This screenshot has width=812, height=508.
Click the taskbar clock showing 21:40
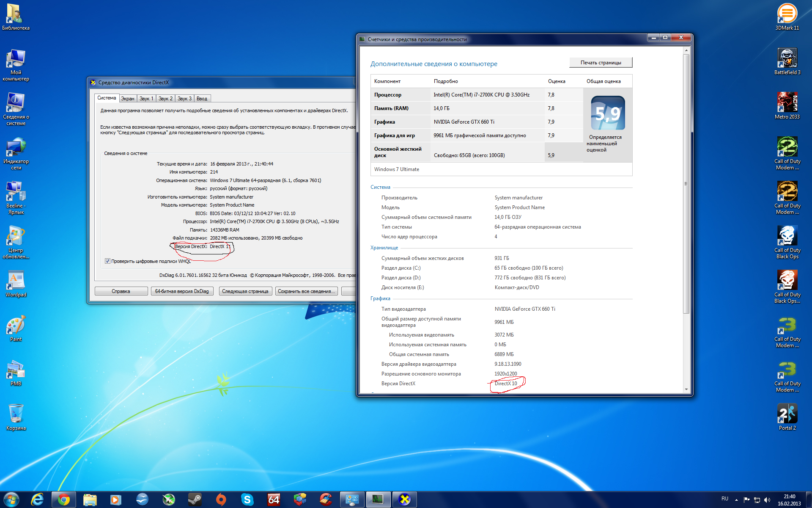pyautogui.click(x=789, y=500)
